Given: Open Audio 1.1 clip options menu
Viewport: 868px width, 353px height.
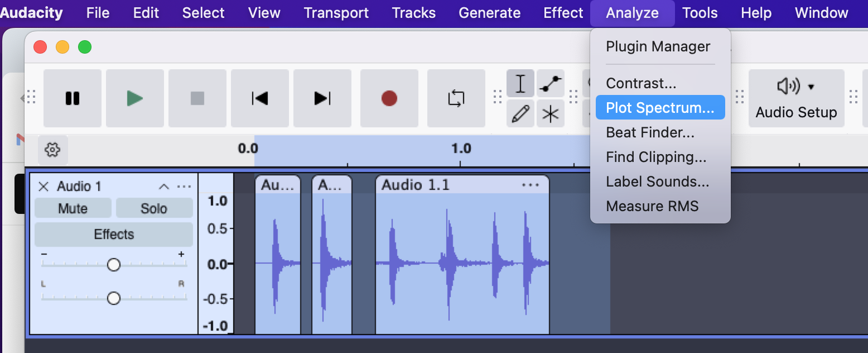Looking at the screenshot, I should pos(531,185).
